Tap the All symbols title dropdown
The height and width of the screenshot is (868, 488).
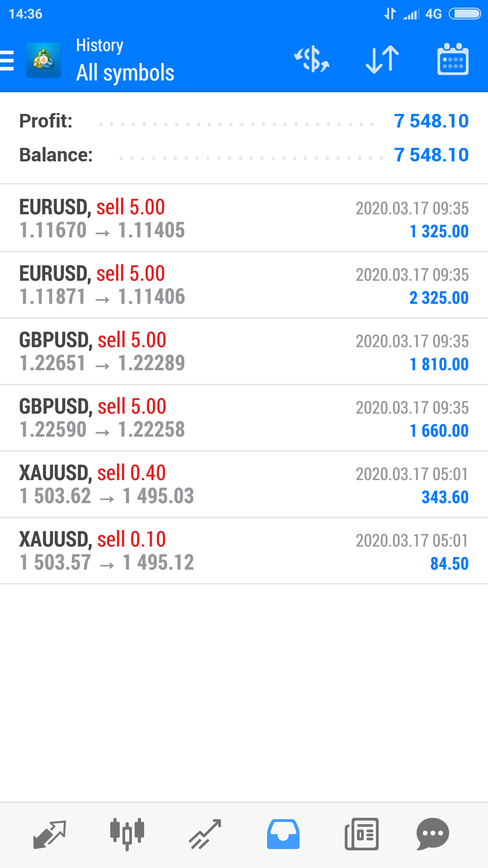tap(125, 73)
